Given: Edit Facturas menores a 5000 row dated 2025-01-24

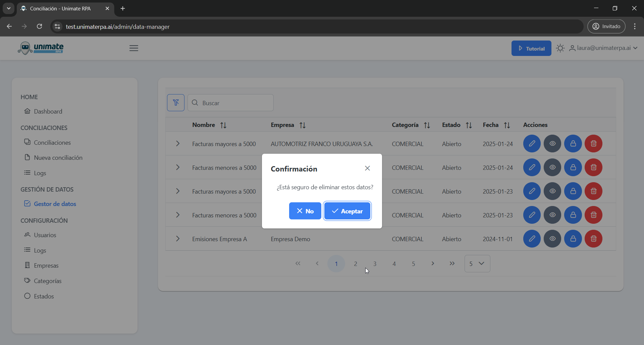Looking at the screenshot, I should click(x=532, y=167).
